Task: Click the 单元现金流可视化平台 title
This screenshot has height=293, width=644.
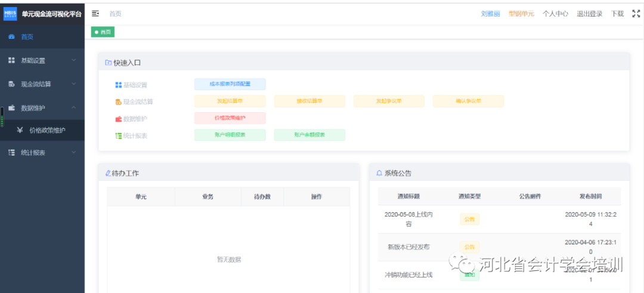Action: (52, 14)
